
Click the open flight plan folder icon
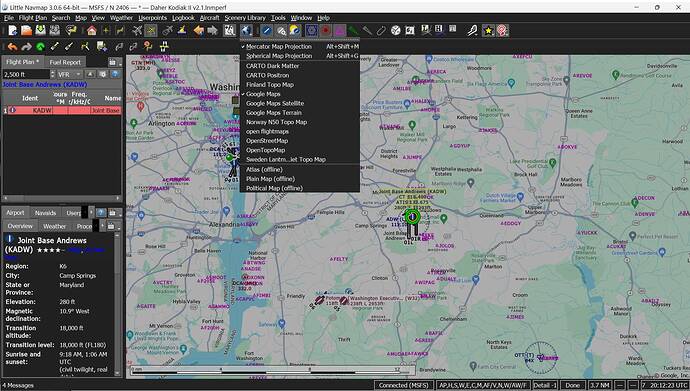pos(26,30)
